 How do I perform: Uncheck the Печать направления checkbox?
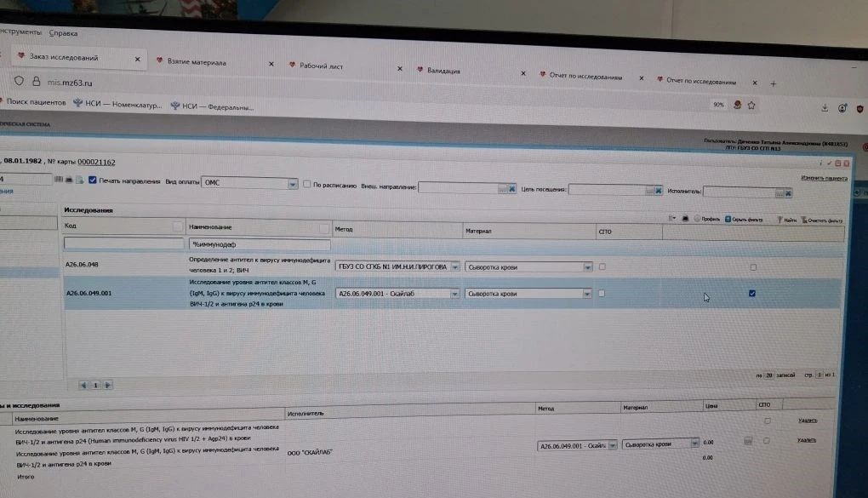tap(92, 180)
